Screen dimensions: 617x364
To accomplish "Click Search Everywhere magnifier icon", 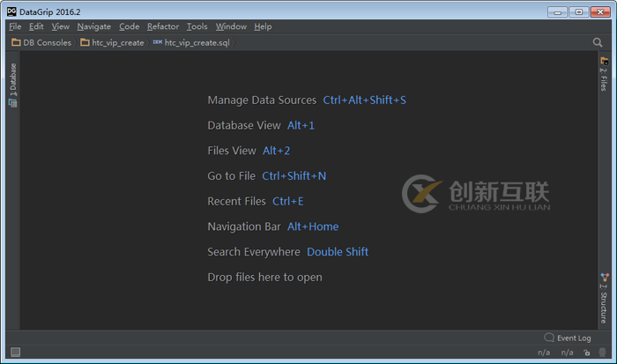I will point(598,42).
